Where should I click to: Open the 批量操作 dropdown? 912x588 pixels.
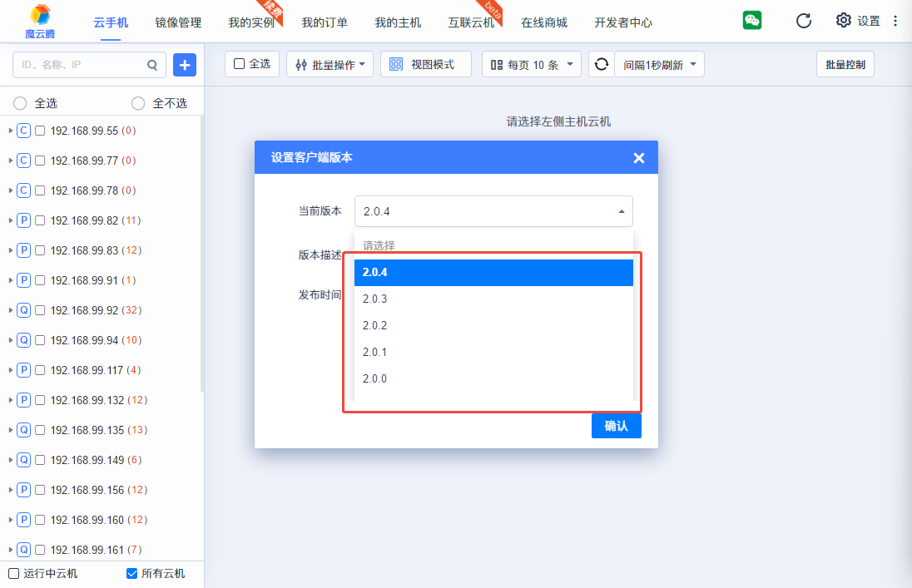click(x=330, y=64)
